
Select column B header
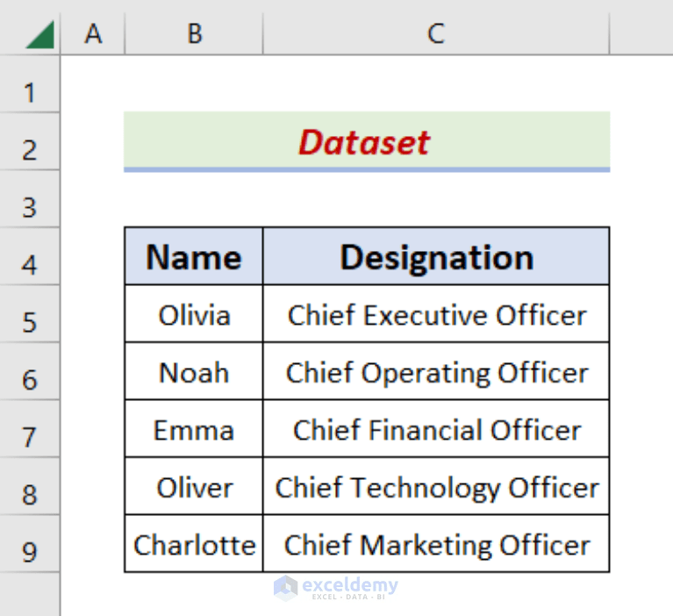coord(194,33)
